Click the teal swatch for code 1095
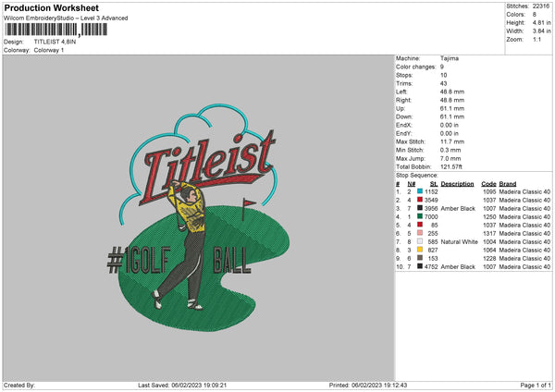Screen dimensions: 555x392 [x=420, y=191]
